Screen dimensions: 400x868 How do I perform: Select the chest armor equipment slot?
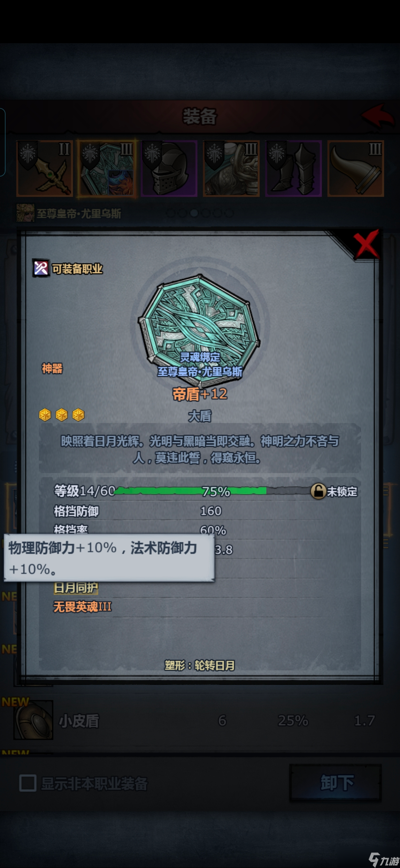pyautogui.click(x=231, y=169)
